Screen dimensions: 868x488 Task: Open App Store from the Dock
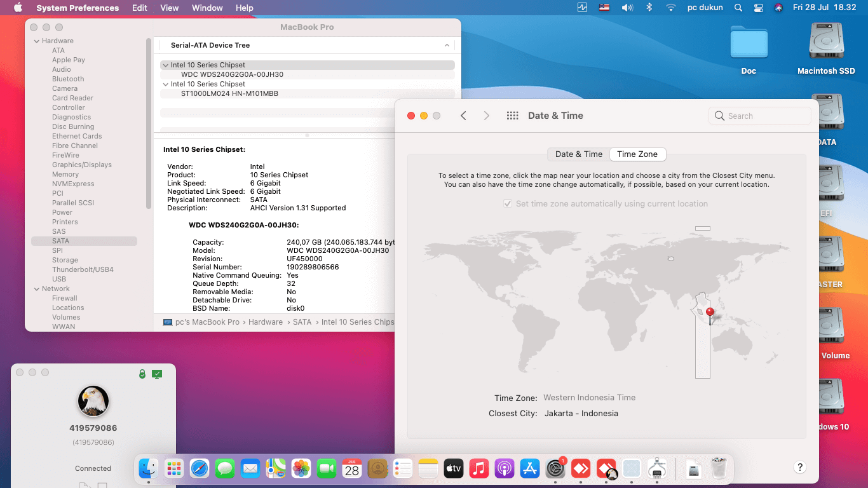[x=530, y=469]
